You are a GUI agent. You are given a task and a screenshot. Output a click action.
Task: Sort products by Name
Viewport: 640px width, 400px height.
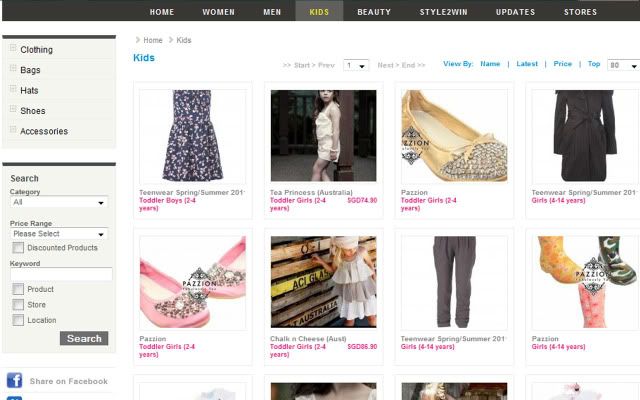490,64
